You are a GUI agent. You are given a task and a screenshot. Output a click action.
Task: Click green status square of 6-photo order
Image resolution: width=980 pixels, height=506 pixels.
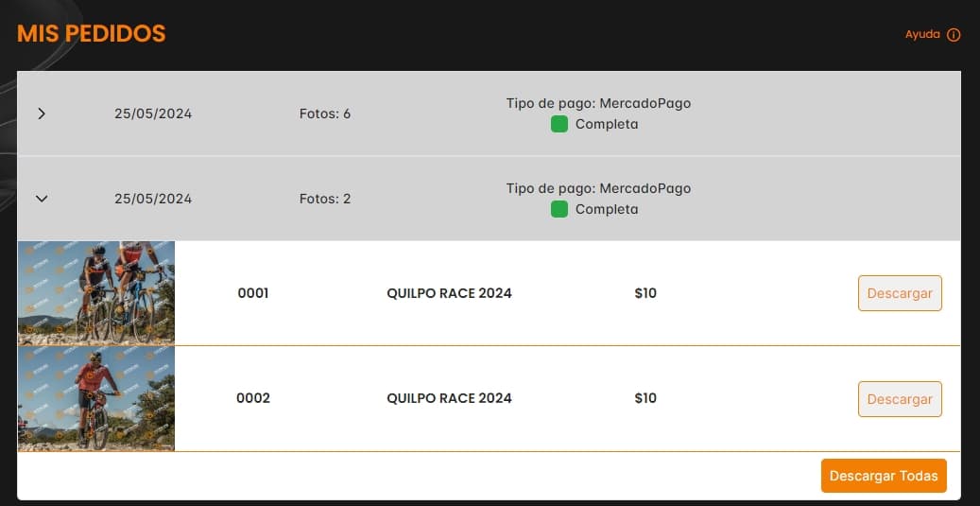pyautogui.click(x=559, y=124)
